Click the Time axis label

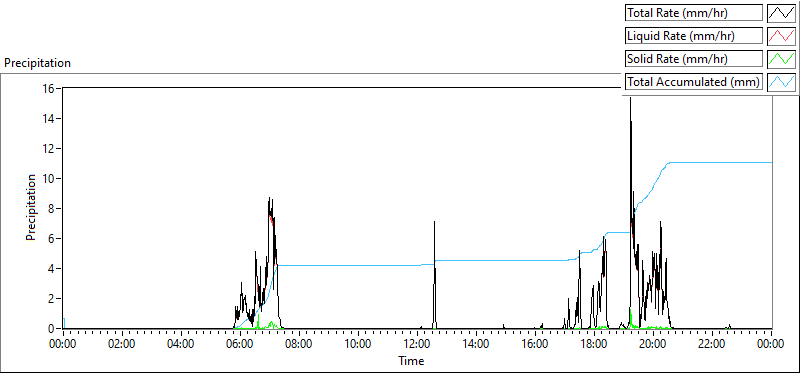coord(411,361)
